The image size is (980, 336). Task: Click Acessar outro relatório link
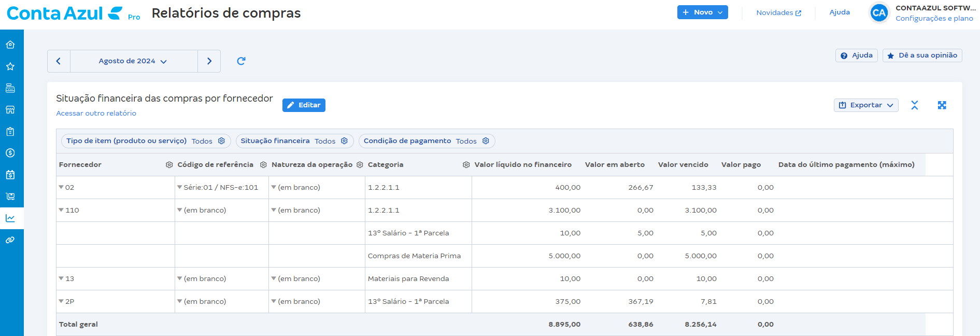[96, 114]
